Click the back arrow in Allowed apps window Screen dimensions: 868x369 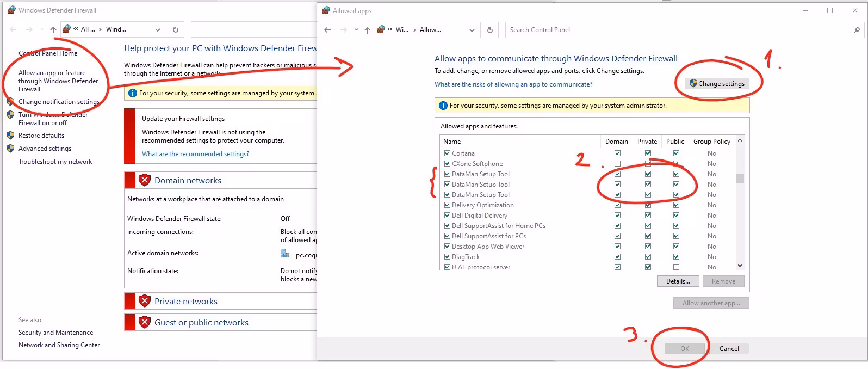(x=327, y=30)
